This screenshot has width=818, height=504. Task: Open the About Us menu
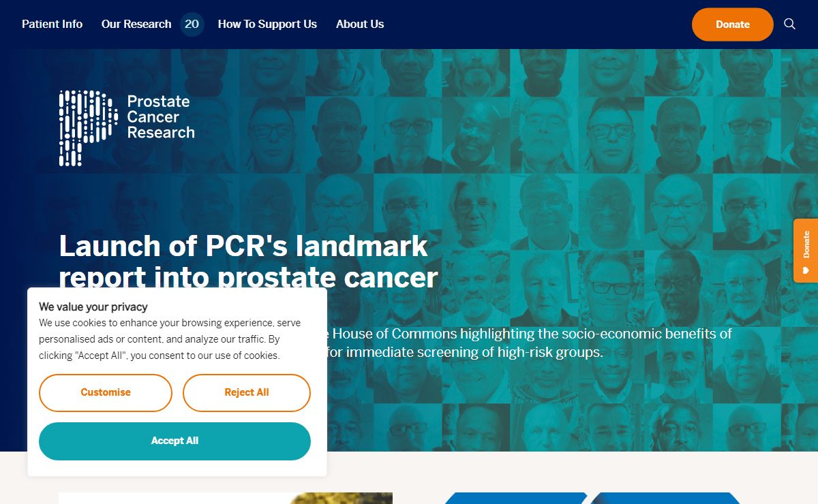tap(360, 24)
